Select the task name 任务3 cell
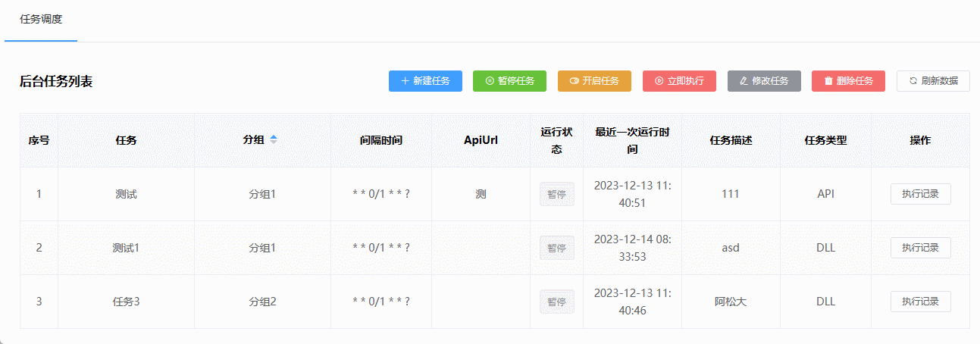The image size is (980, 344). coord(126,302)
